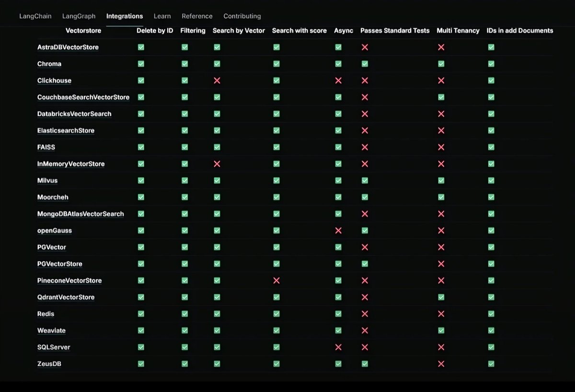Click the red X under Search with score for PineconeVectorStore

tap(276, 280)
